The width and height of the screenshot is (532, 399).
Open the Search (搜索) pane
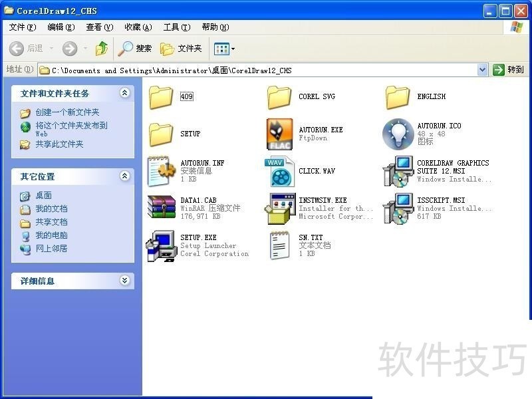[x=135, y=49]
